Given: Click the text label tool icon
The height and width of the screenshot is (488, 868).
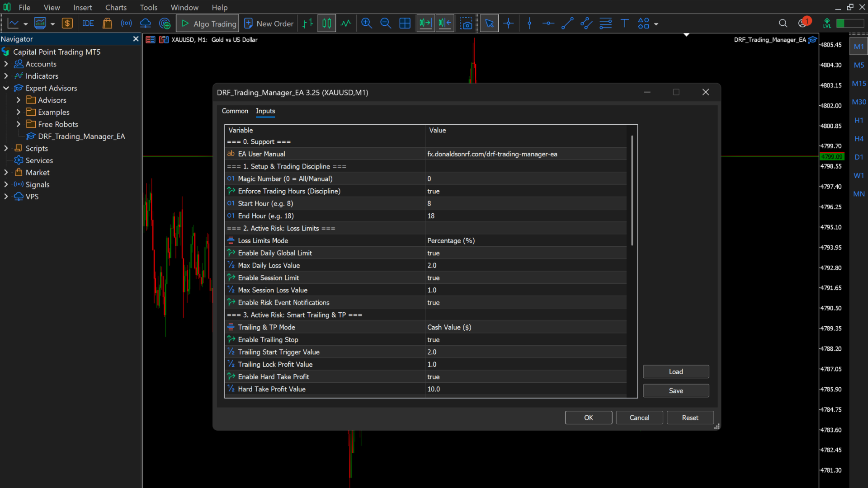Looking at the screenshot, I should click(x=624, y=23).
